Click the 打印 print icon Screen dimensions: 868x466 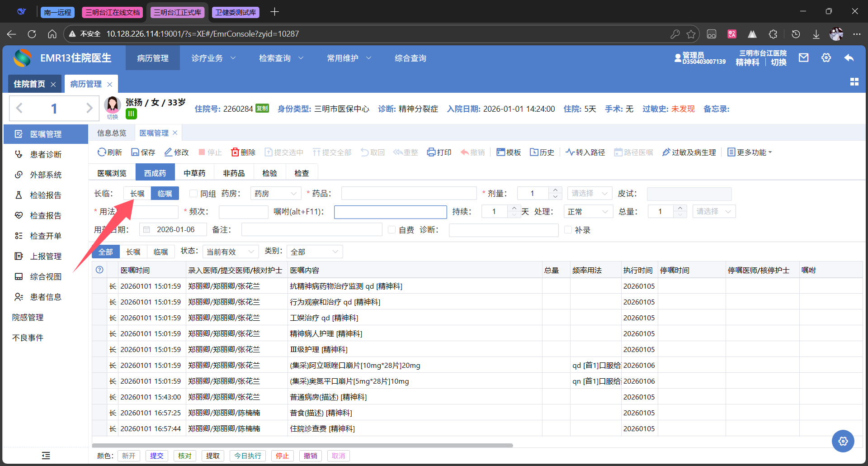(x=431, y=152)
